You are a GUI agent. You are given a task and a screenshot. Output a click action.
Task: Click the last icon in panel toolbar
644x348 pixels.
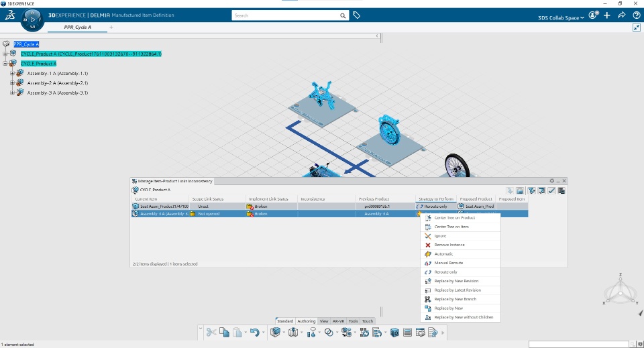coord(561,190)
